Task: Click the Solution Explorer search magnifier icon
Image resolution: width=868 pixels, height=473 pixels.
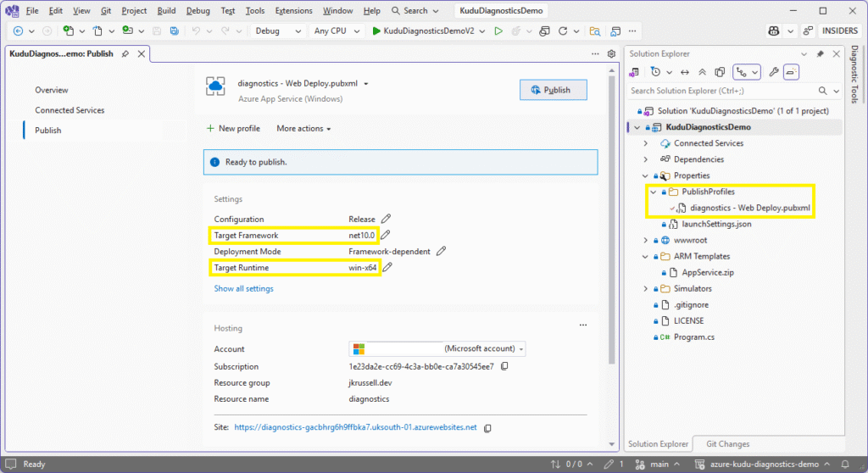Action: (x=822, y=91)
